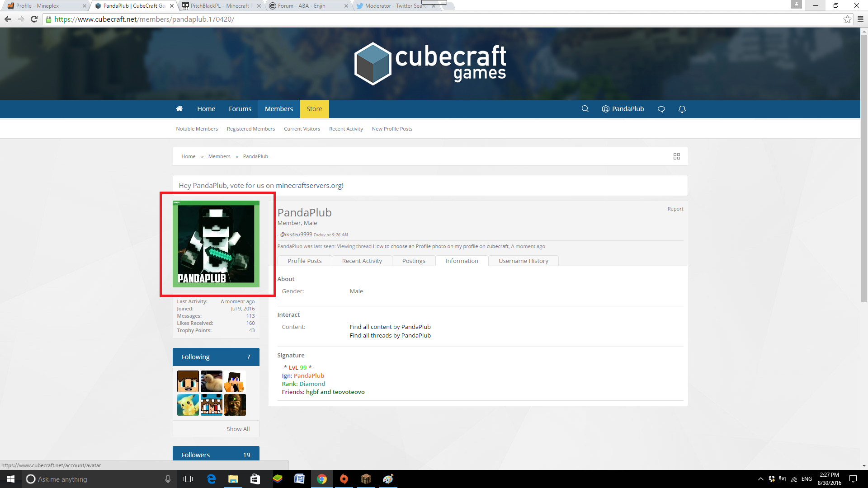Screen dimensions: 868x488
Task: Click Notable Members sub-navigation link
Action: (x=197, y=129)
